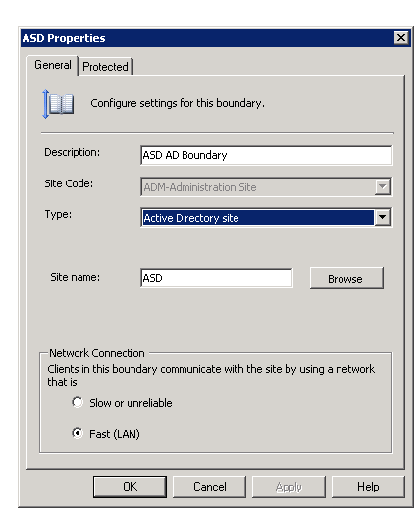Open Help for this dialog

[368, 487]
